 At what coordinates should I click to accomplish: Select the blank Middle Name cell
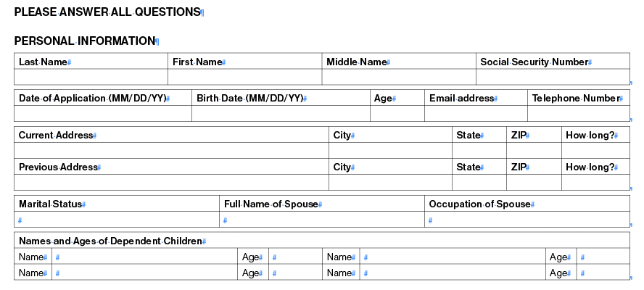(399, 77)
